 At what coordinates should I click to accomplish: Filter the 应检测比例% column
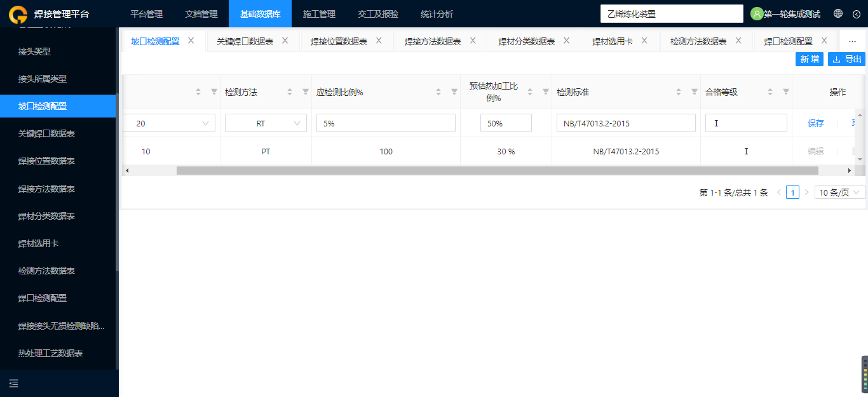point(454,91)
